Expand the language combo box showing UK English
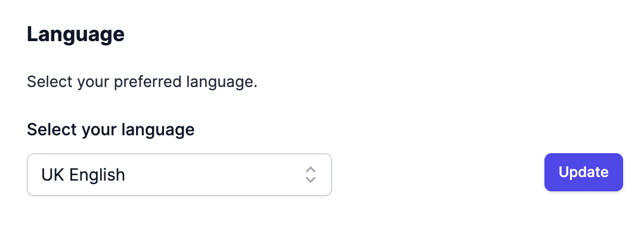 tap(179, 175)
